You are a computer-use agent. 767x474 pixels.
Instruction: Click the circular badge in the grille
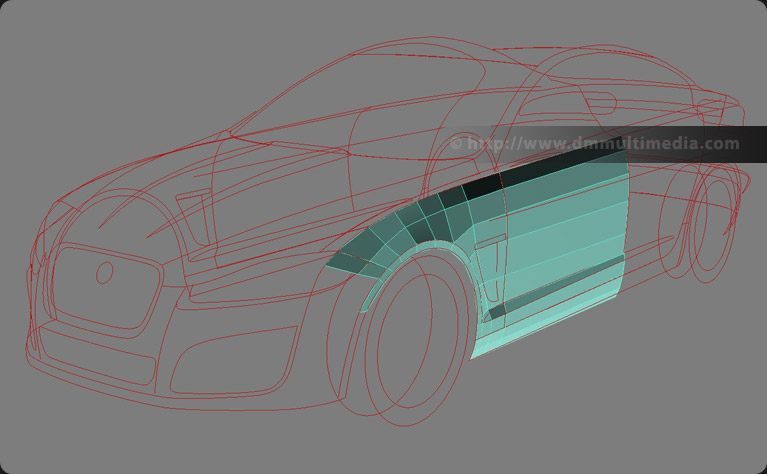click(x=105, y=272)
